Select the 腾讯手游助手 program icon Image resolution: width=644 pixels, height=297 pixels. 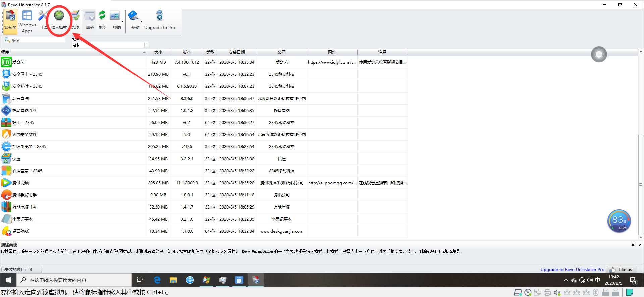[x=6, y=195]
